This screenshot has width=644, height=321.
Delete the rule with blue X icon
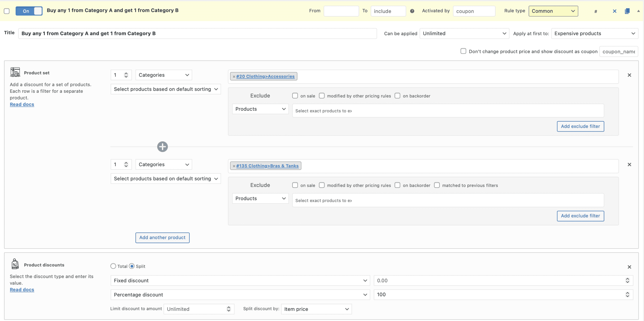(x=615, y=11)
